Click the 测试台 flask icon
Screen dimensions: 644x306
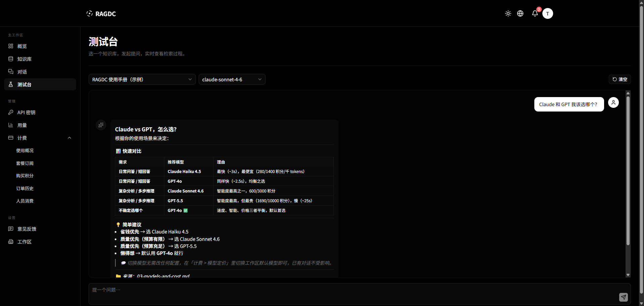11,84
